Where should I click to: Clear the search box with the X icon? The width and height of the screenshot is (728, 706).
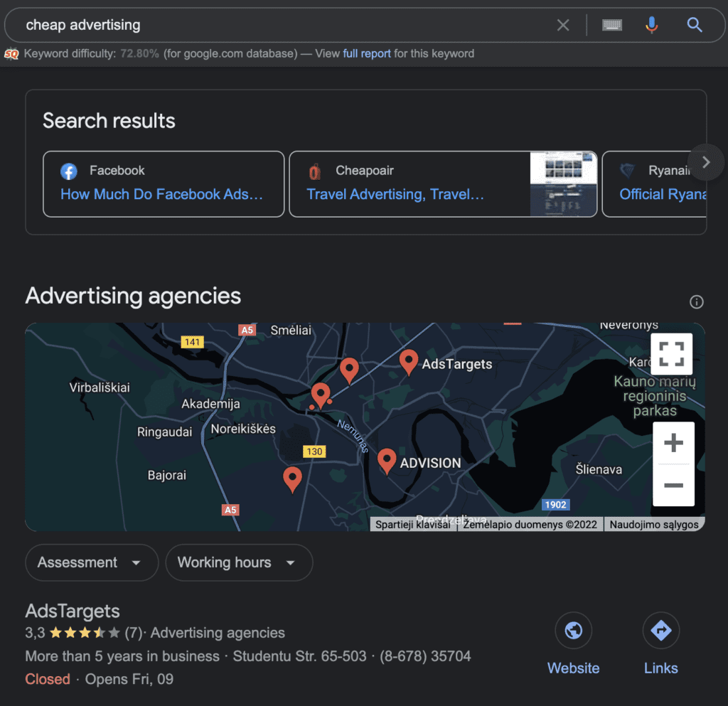pos(563,26)
